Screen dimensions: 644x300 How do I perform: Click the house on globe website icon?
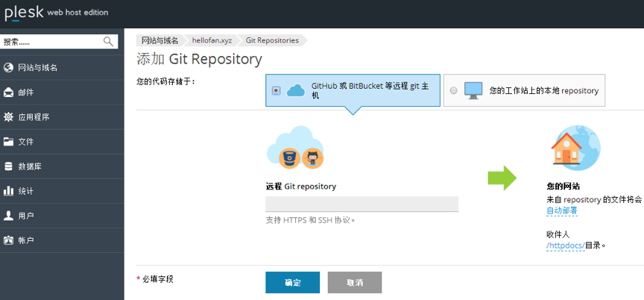click(575, 148)
